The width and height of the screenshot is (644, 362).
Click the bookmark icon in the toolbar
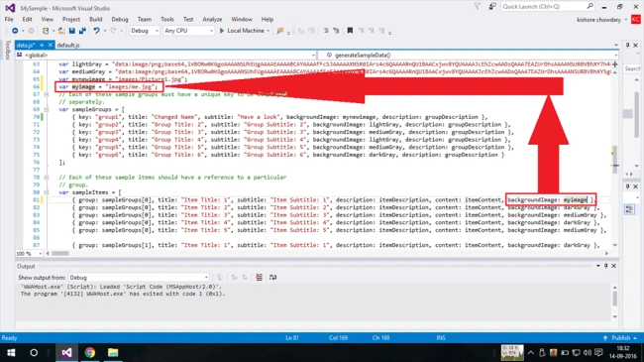tap(350, 31)
